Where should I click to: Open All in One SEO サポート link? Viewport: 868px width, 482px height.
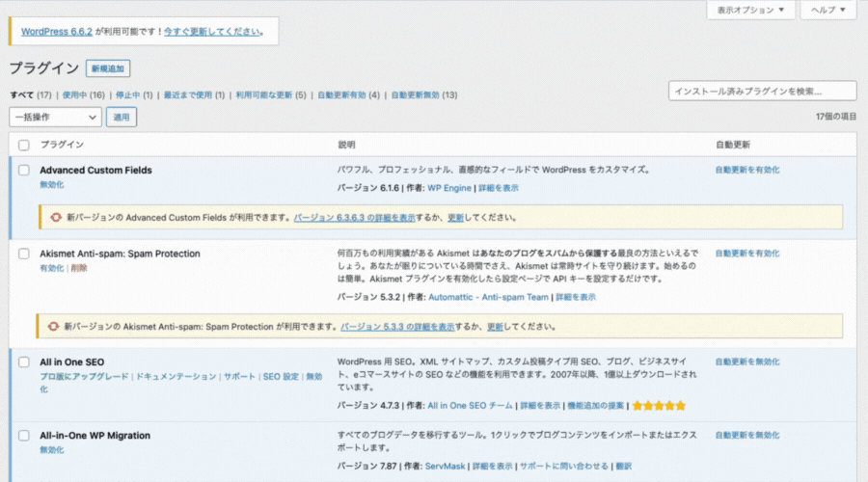tap(239, 377)
